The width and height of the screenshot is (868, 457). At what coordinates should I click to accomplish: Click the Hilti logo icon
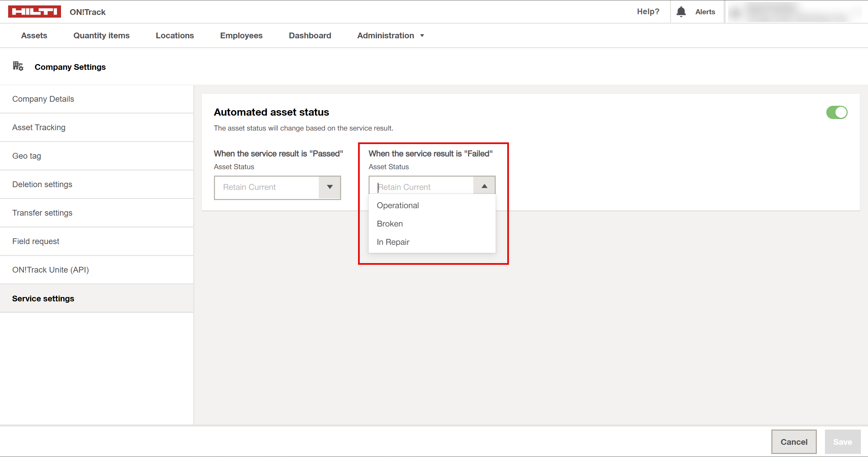[x=34, y=12]
